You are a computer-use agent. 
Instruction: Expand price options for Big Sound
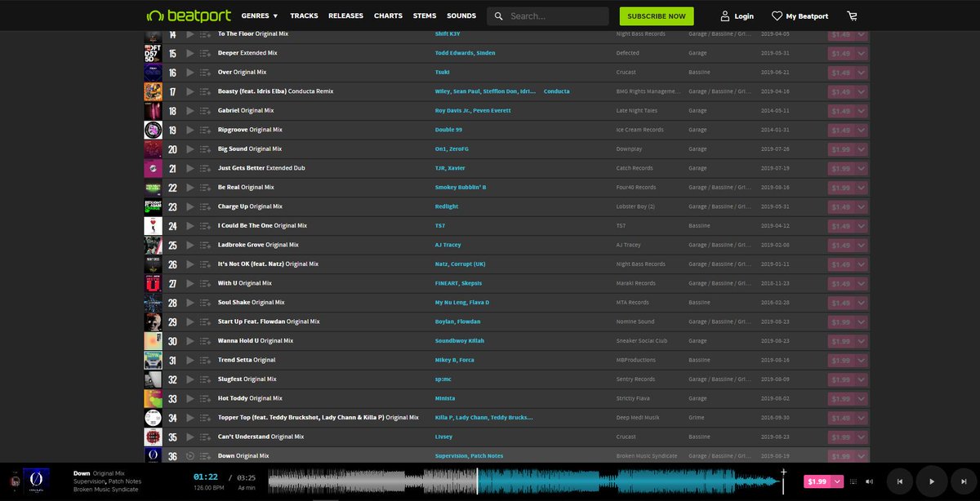point(862,149)
